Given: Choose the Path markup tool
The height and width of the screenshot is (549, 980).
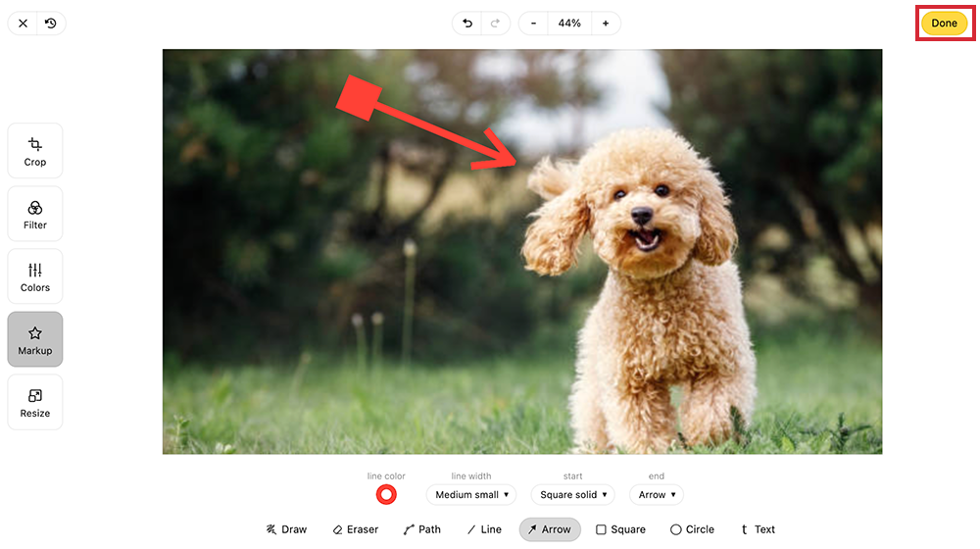Looking at the screenshot, I should tap(422, 529).
